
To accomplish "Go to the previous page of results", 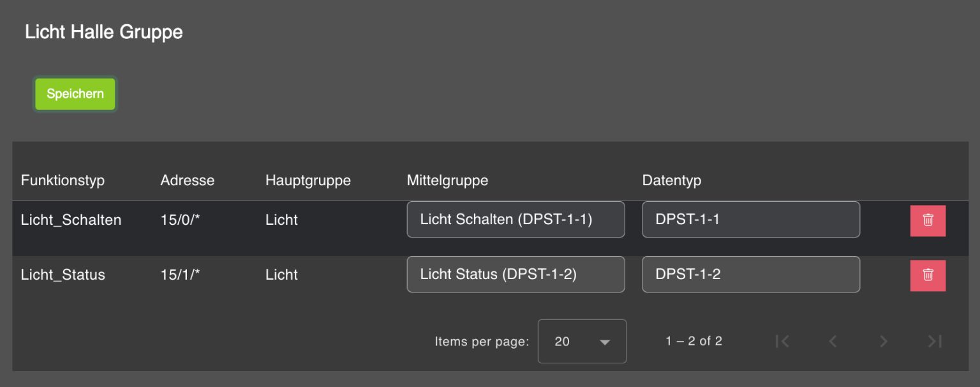I will point(833,341).
